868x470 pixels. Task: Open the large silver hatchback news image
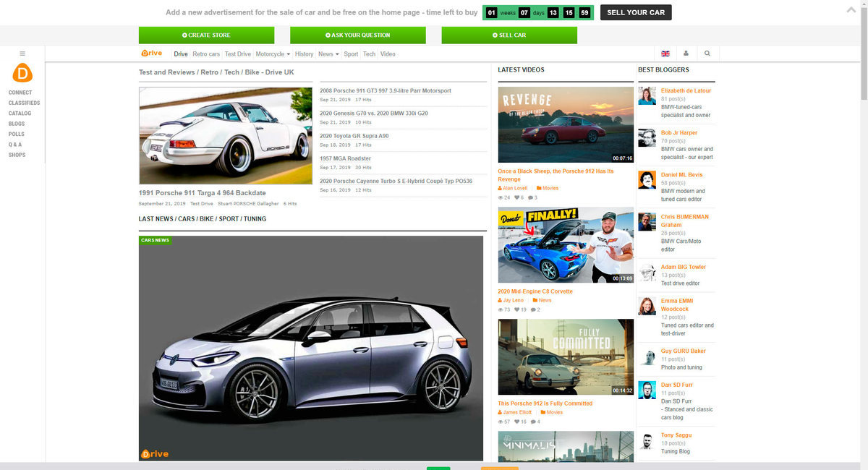[311, 349]
